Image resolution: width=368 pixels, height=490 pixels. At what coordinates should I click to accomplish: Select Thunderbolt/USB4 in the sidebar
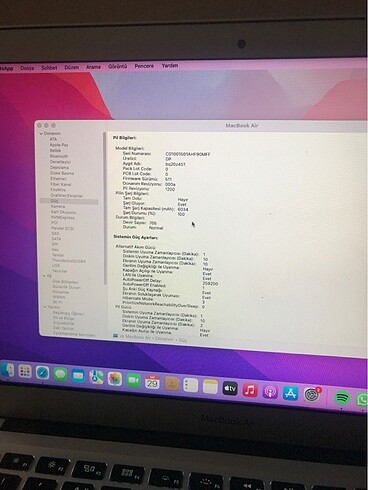pos(69,261)
